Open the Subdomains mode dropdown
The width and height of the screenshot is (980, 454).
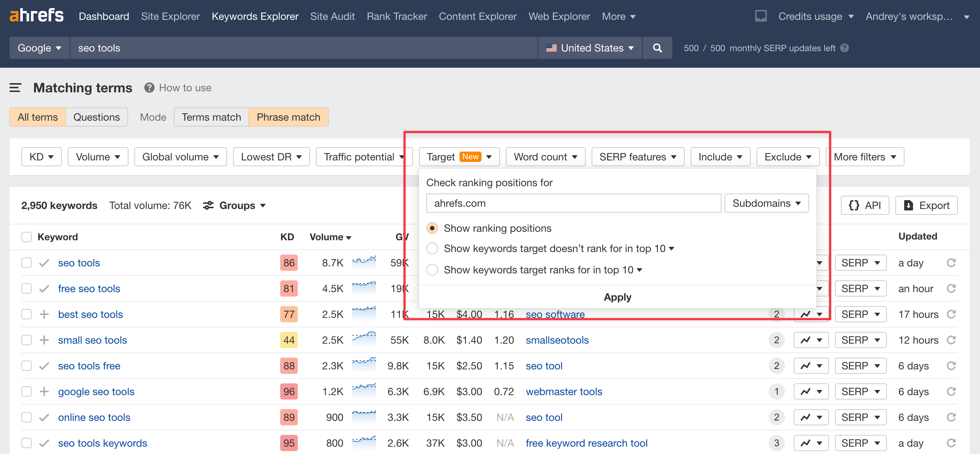pyautogui.click(x=766, y=203)
